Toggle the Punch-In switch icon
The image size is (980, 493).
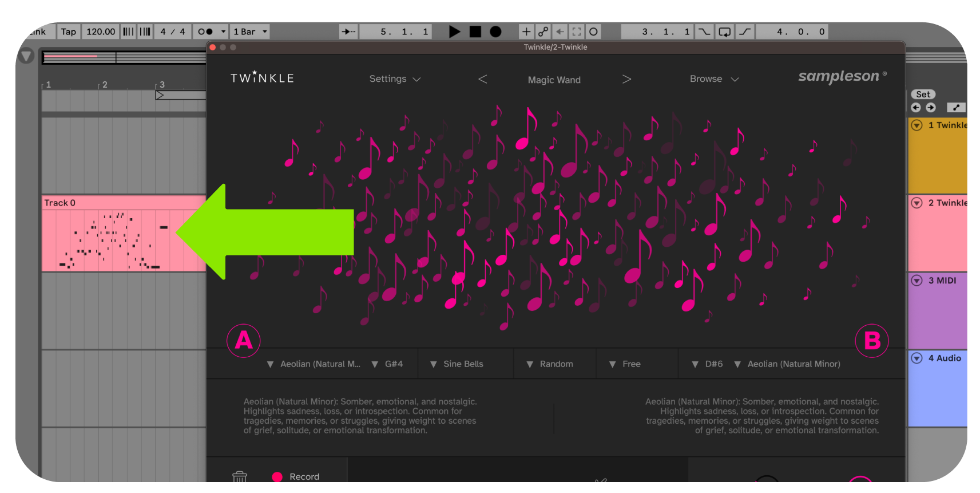(704, 31)
